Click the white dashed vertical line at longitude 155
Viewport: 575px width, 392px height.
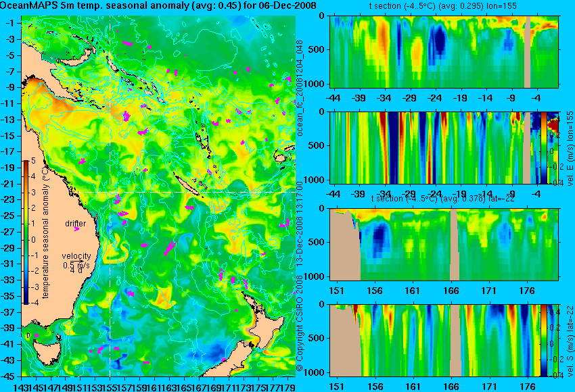click(x=110, y=196)
